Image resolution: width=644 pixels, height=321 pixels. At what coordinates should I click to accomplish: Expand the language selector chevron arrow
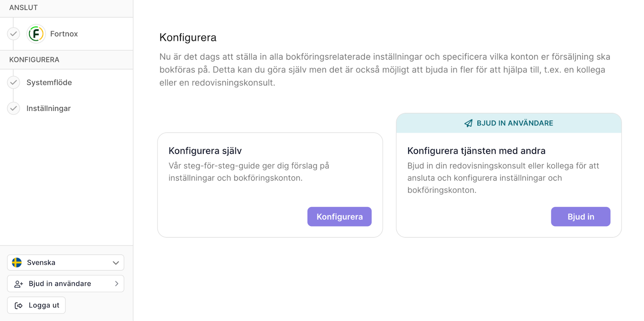pos(116,263)
